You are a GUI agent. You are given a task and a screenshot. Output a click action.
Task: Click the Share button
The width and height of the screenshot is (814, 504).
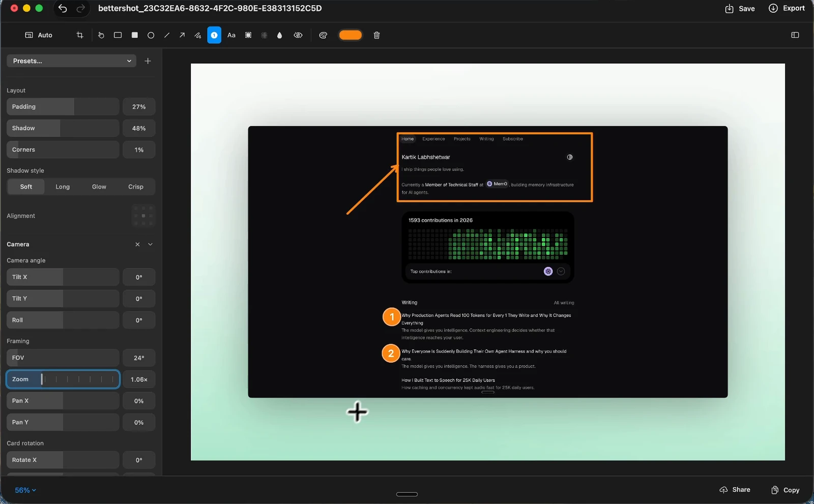[735, 490]
